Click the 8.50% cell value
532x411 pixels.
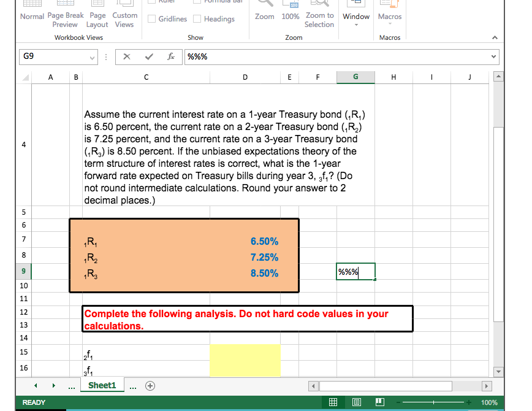tap(264, 273)
